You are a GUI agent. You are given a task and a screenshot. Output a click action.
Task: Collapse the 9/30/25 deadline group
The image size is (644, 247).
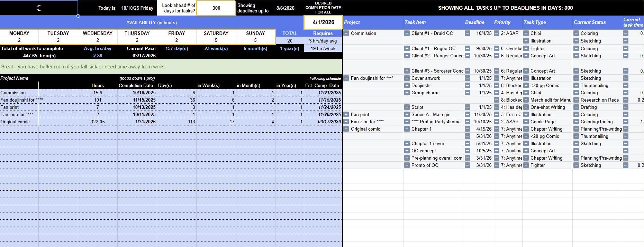(x=468, y=49)
